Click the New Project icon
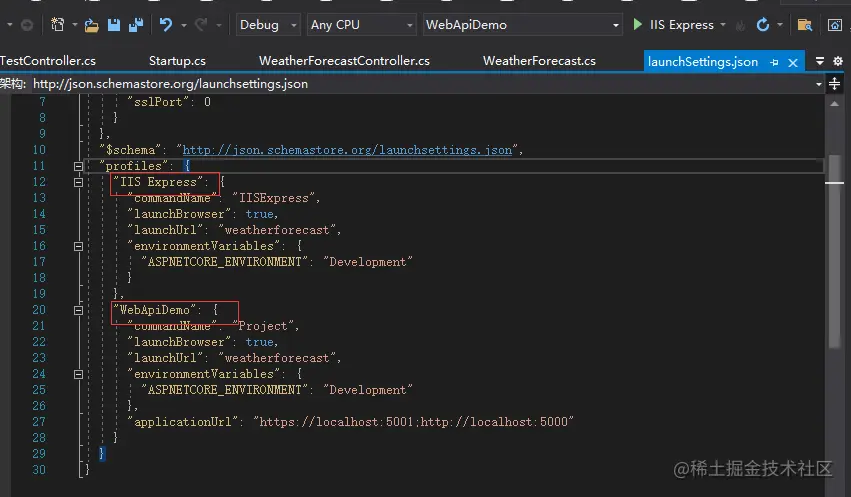This screenshot has width=851, height=497. point(57,25)
